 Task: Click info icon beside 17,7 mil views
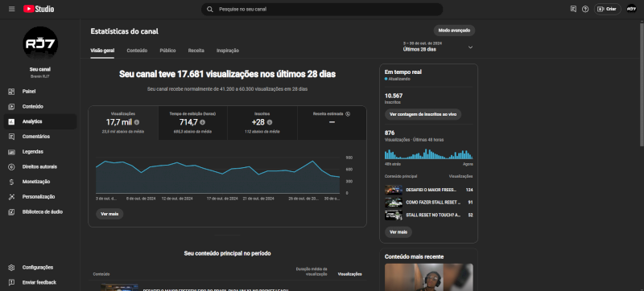[137, 122]
